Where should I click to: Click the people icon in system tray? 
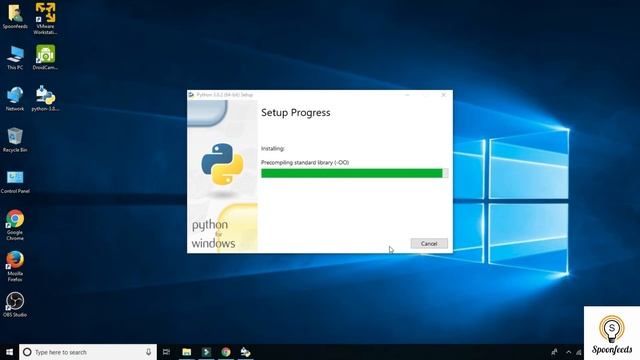(554, 352)
